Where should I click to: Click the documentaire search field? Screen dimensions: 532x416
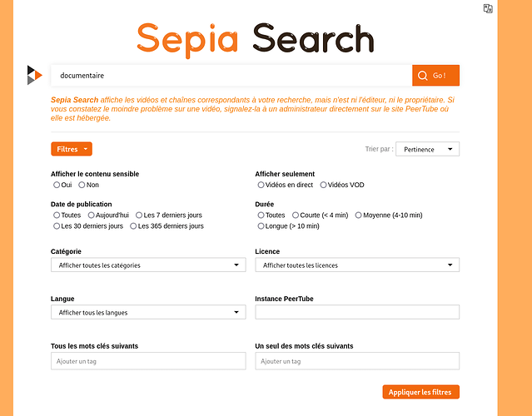(231, 75)
